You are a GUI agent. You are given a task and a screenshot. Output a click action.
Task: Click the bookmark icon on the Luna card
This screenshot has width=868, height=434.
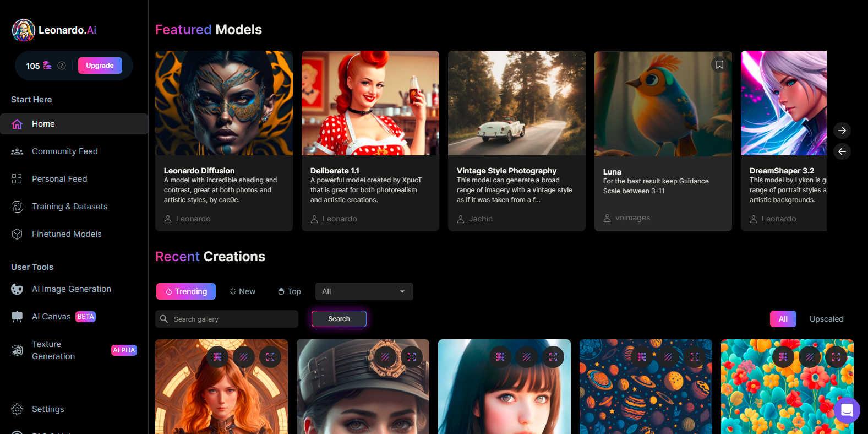point(719,65)
